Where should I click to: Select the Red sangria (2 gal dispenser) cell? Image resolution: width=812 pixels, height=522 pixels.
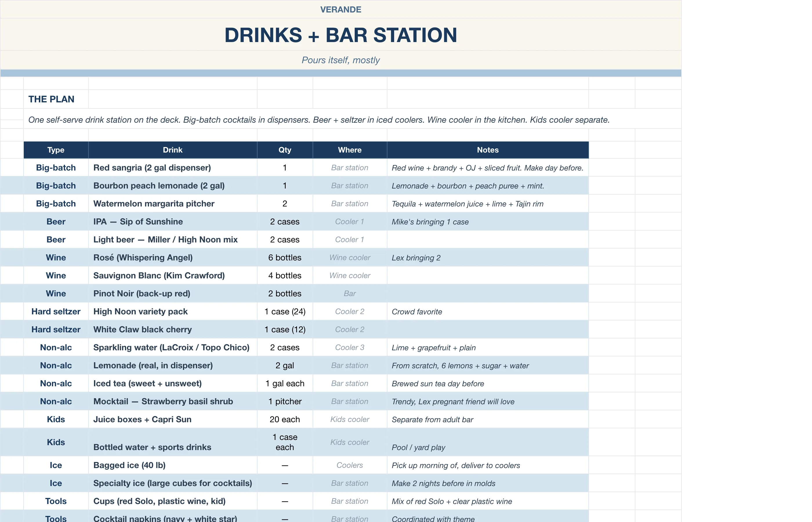click(x=173, y=167)
